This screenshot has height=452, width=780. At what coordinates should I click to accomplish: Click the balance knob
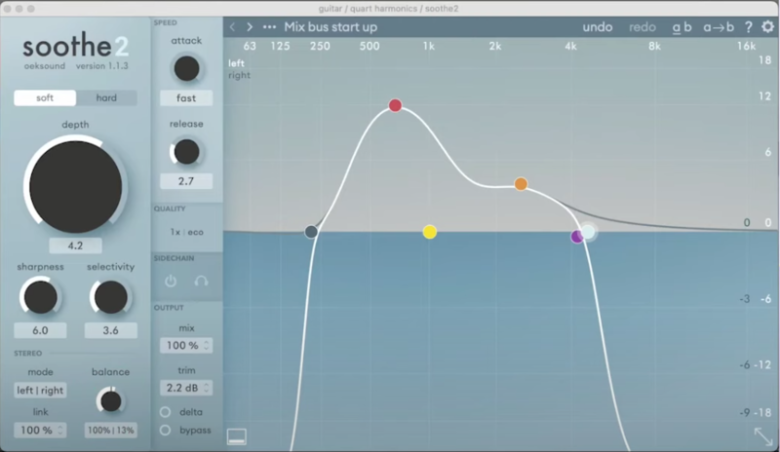click(111, 401)
